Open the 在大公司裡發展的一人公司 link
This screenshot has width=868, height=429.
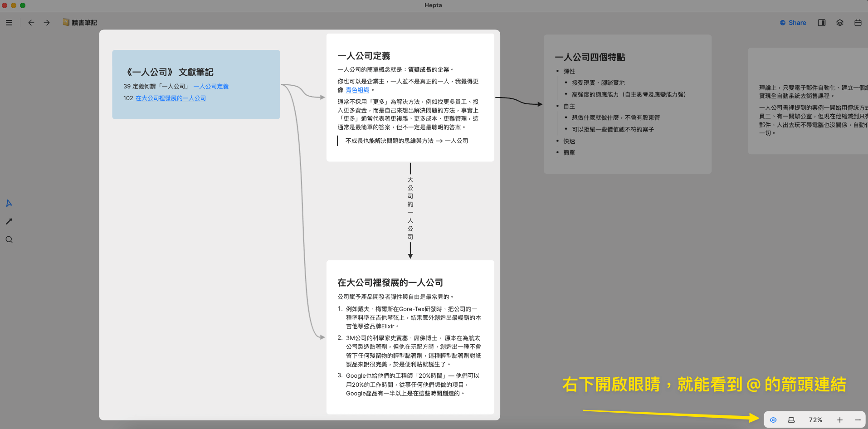(171, 98)
